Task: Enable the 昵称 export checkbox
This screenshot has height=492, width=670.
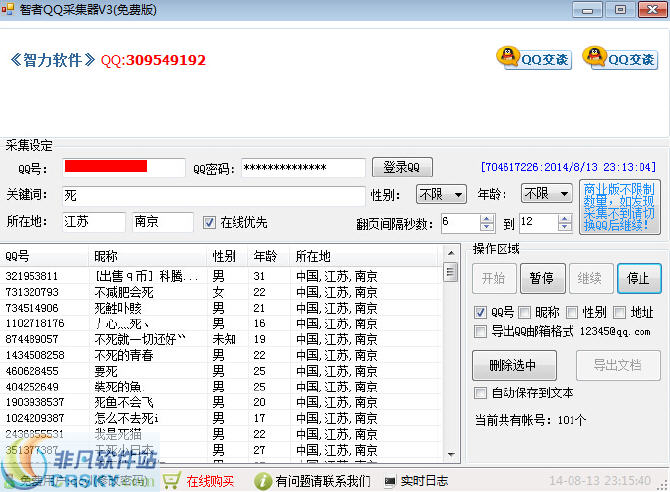Action: 524,312
